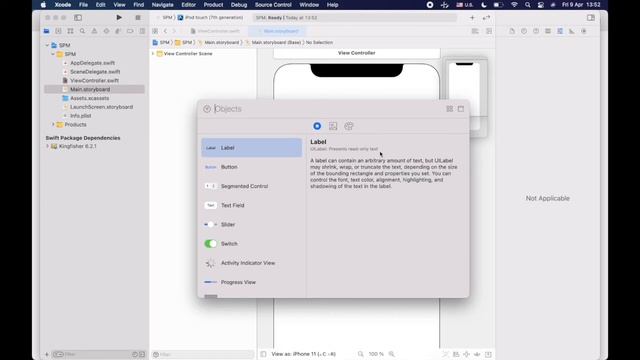Focus the Objects search field

(329, 109)
